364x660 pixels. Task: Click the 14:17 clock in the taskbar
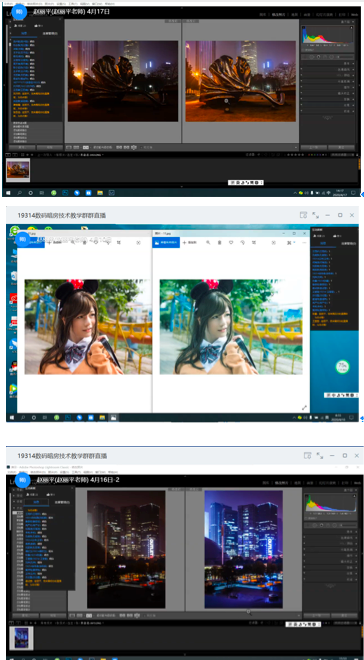(339, 193)
